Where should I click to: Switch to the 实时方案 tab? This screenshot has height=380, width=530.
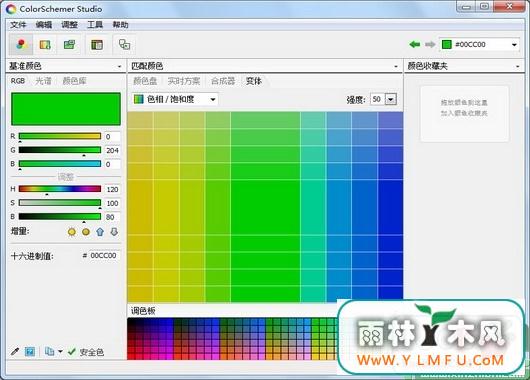point(184,81)
